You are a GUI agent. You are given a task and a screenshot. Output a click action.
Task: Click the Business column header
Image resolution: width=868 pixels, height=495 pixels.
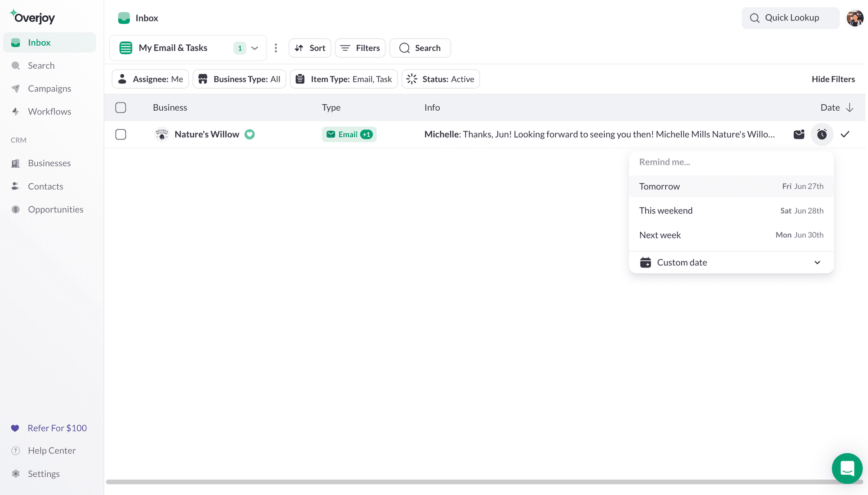coord(170,107)
